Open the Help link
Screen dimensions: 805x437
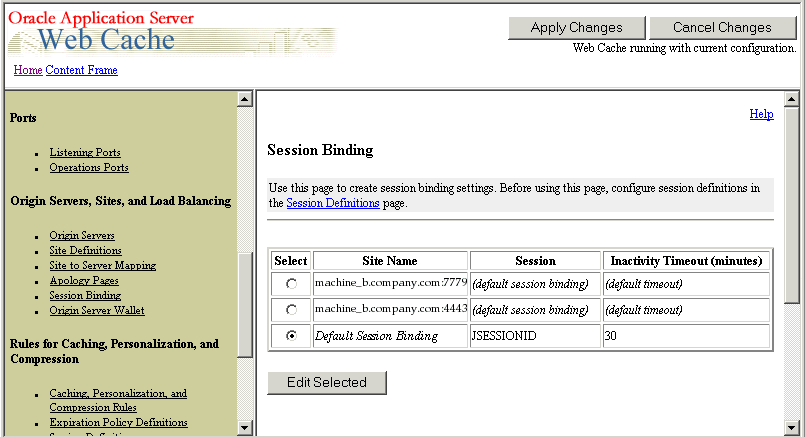click(761, 114)
